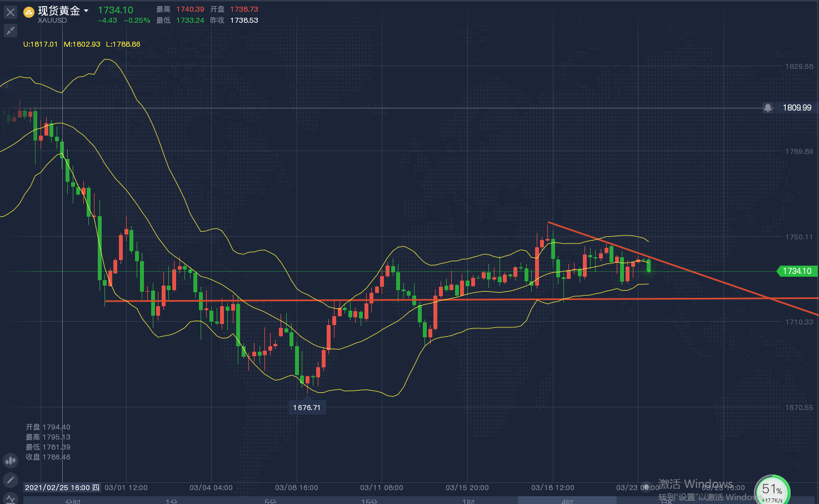Open the candlestick chart type icon
Screen dimensions: 819x504
[11, 460]
